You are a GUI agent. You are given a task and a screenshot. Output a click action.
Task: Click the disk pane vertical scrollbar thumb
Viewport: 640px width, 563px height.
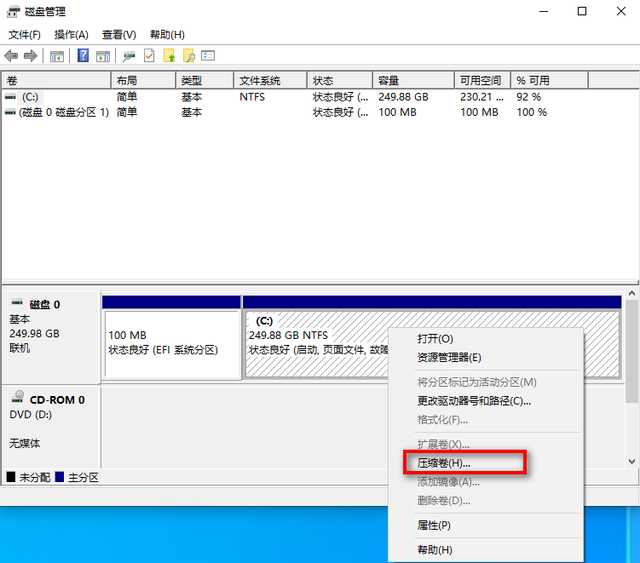[632, 351]
